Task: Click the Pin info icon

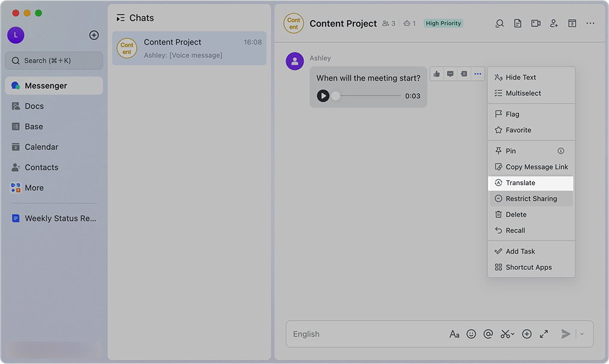Action: pos(561,151)
